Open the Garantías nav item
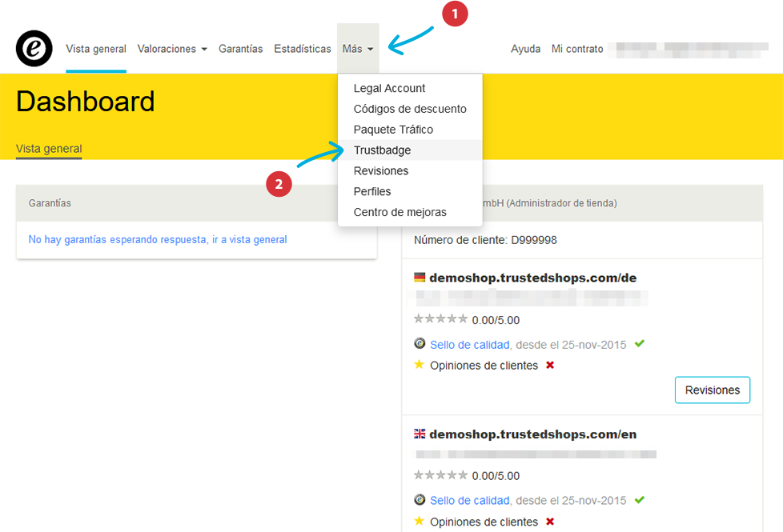Viewport: 783px width, 532px height. [241, 49]
